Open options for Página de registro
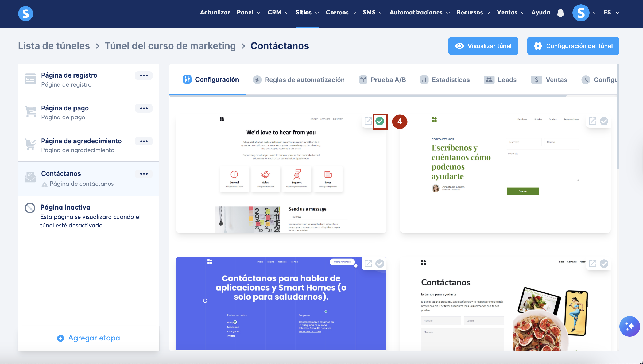Screen dimensions: 643x364 144,76
